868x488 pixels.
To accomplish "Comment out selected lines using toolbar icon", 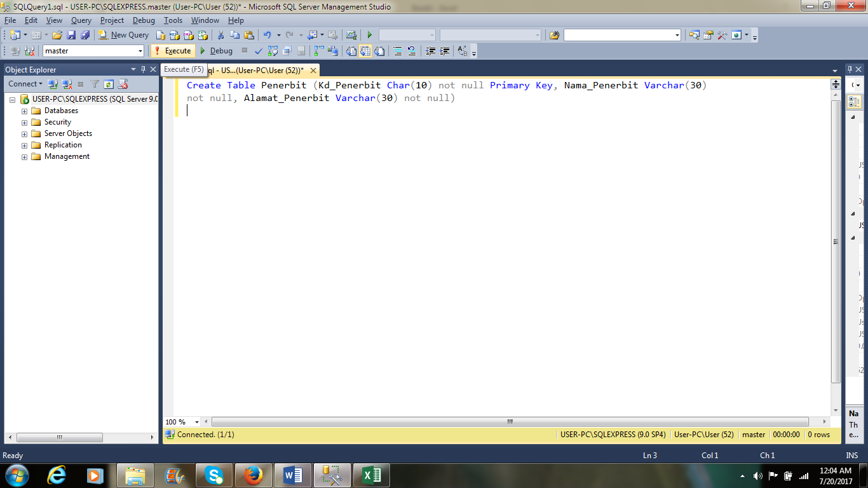I will click(x=398, y=51).
